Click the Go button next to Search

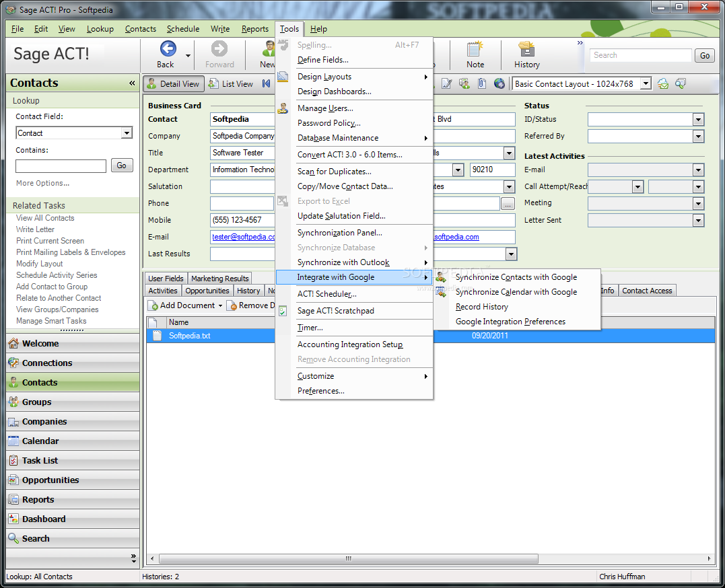(x=705, y=55)
